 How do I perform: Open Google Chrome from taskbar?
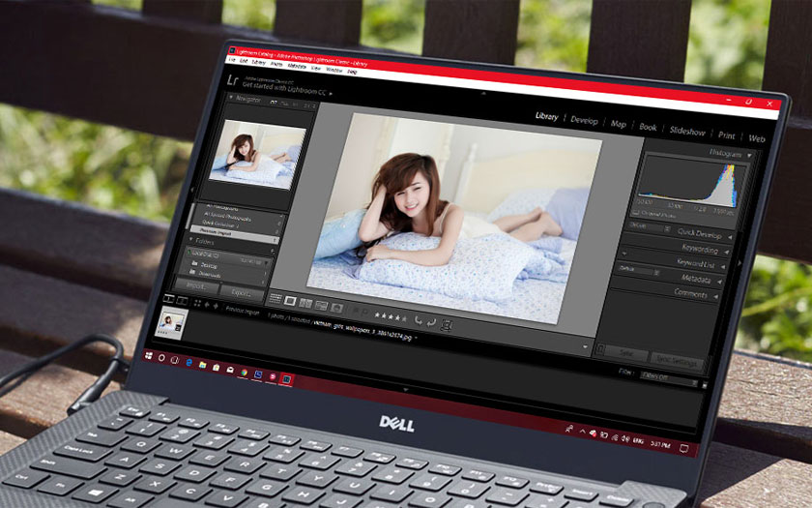pyautogui.click(x=245, y=373)
